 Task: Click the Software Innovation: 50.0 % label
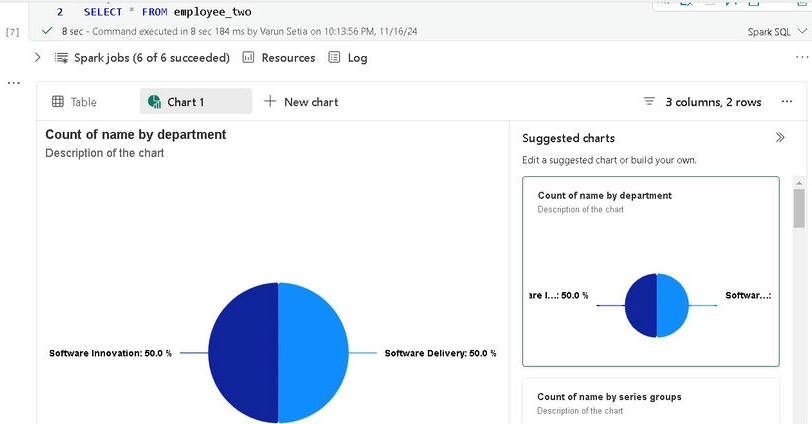pyautogui.click(x=110, y=353)
